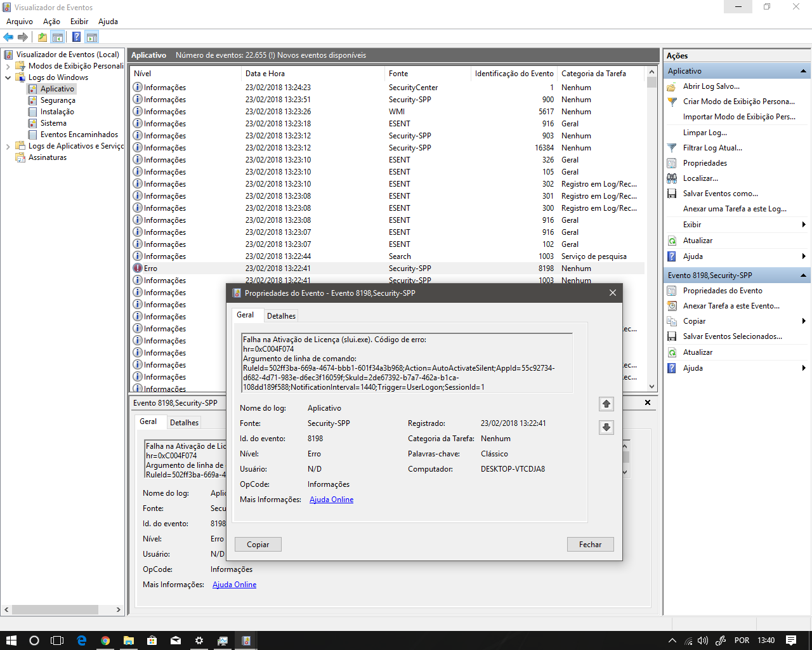Screen dimensions: 812x650
Task: Open the Arquivo menu
Action: pos(20,22)
